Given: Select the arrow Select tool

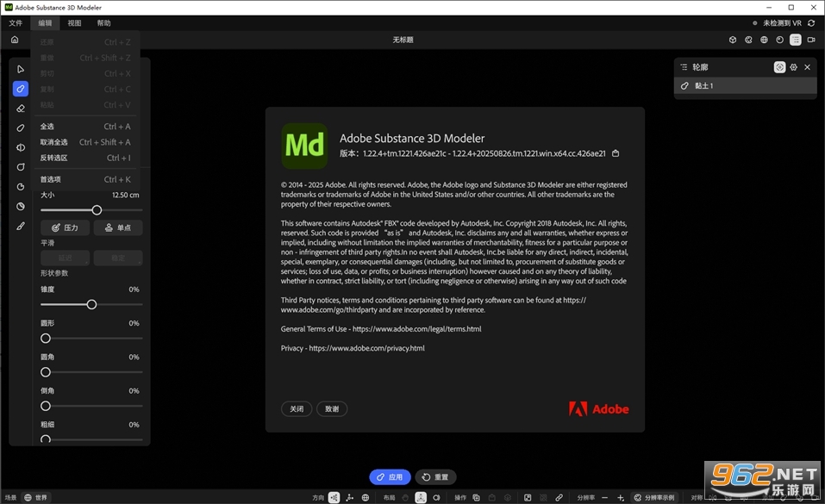Looking at the screenshot, I should (x=21, y=70).
